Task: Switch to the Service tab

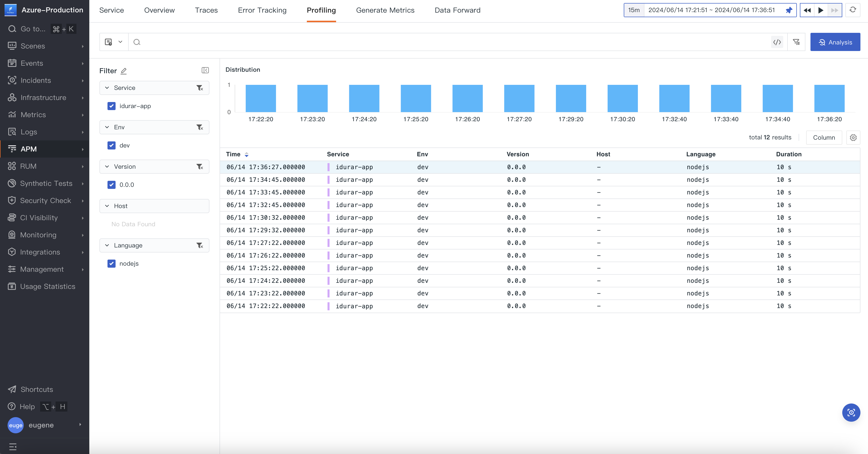Action: (112, 10)
